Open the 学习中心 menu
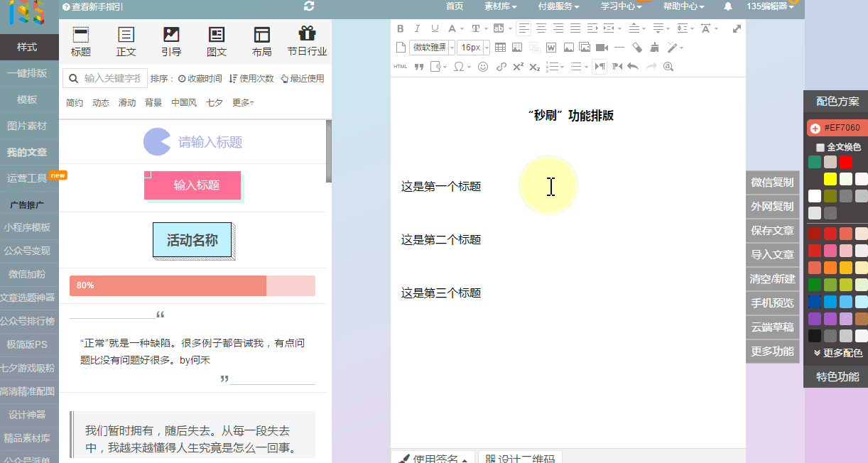 pos(621,6)
